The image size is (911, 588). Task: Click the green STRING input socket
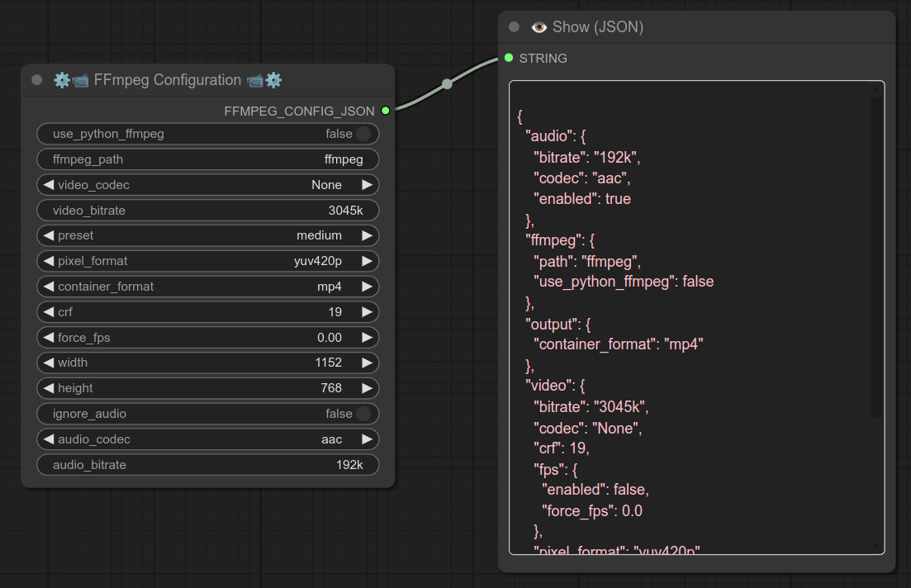[508, 58]
